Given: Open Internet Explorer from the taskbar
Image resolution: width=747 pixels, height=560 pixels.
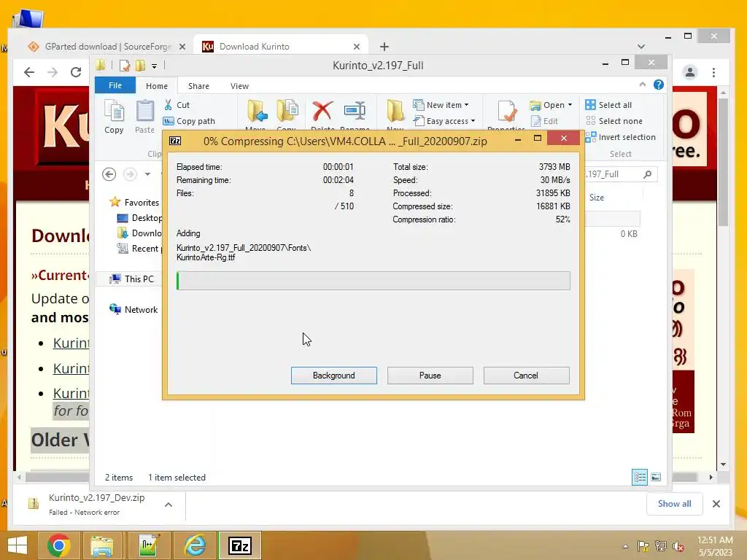Looking at the screenshot, I should 195,545.
